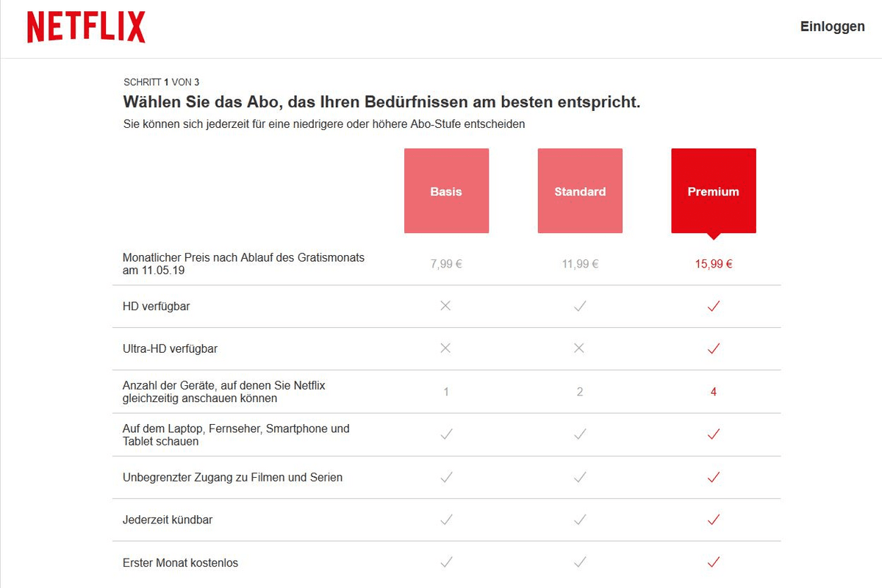
Task: Click Basis X icon for Ultra-HD verfügbar
Action: coord(445,348)
